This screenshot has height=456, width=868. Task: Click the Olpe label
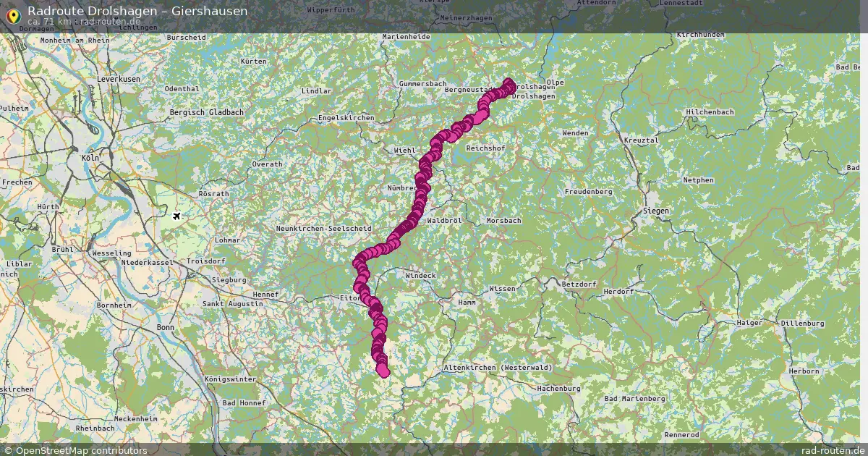556,83
